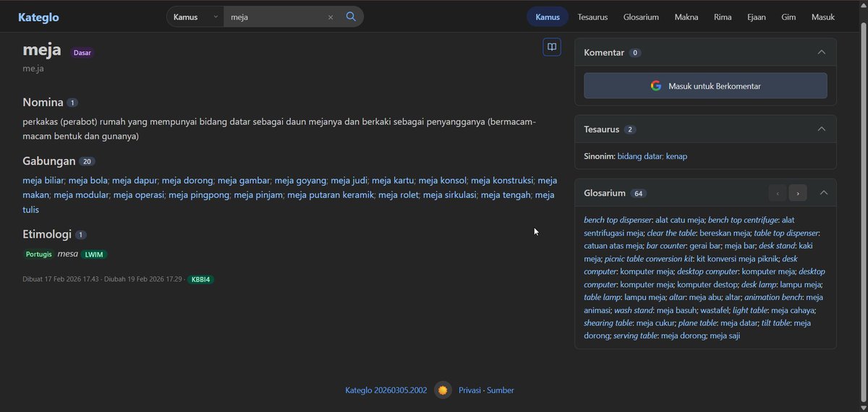Click the Dasar badge next to meja
The height and width of the screenshot is (412, 868).
[x=82, y=53]
